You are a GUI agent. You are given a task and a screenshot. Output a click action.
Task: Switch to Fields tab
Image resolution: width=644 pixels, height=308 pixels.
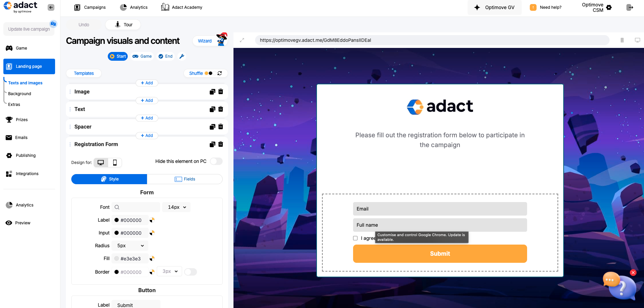tap(185, 179)
